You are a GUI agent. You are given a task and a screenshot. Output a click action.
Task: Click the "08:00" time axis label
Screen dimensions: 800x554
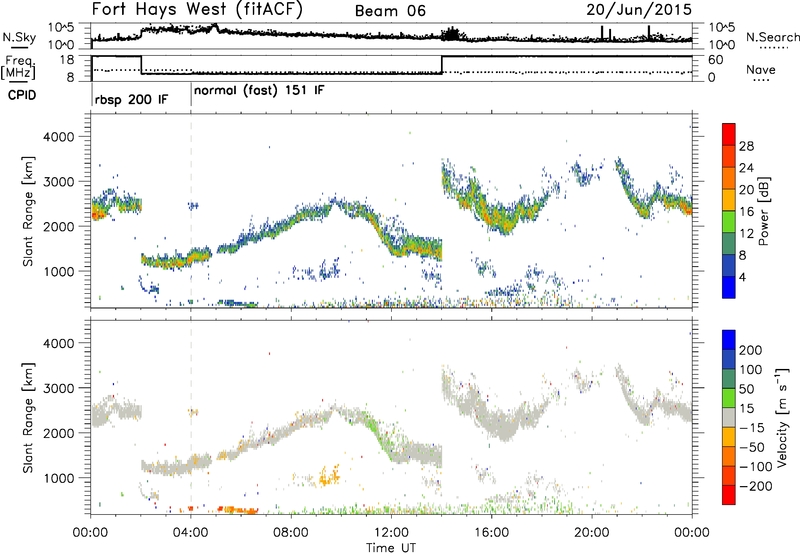pos(291,533)
